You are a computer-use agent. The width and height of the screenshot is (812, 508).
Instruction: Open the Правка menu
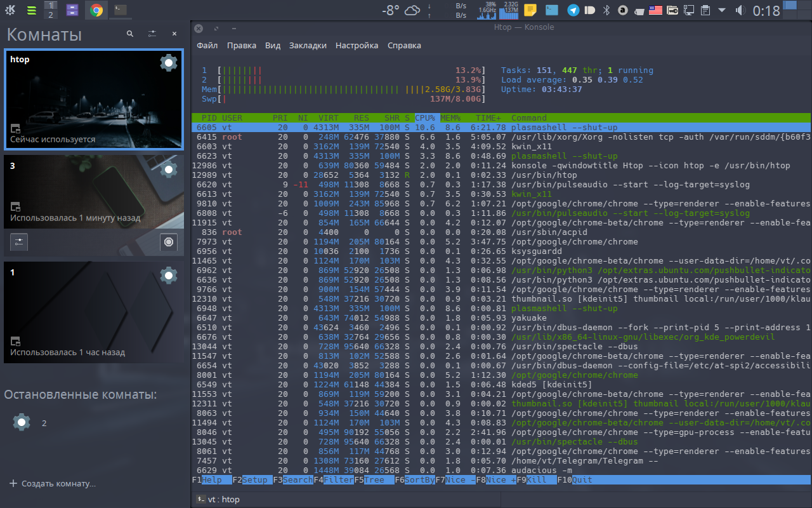[242, 45]
